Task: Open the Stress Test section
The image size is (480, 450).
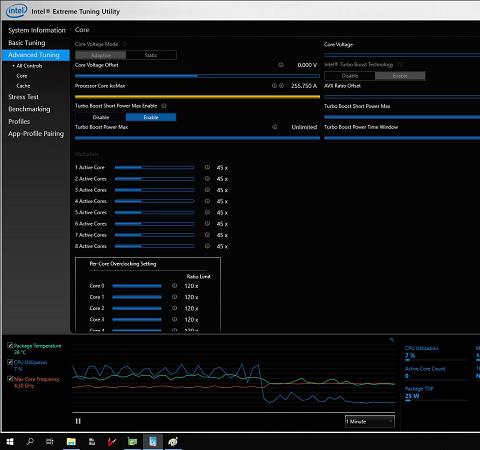Action: coord(23,97)
